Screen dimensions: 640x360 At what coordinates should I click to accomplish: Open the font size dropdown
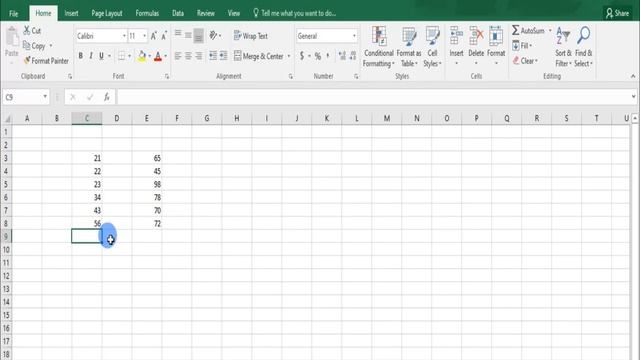[x=144, y=36]
